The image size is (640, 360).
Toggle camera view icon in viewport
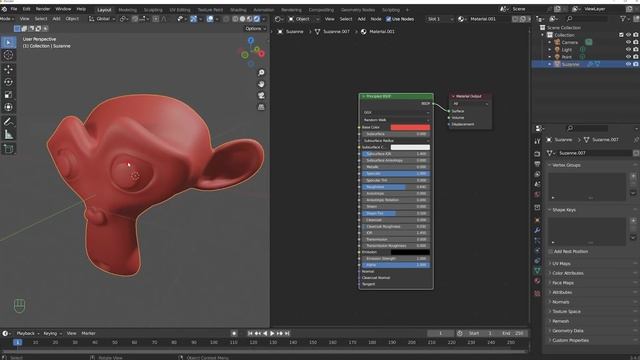(x=261, y=96)
